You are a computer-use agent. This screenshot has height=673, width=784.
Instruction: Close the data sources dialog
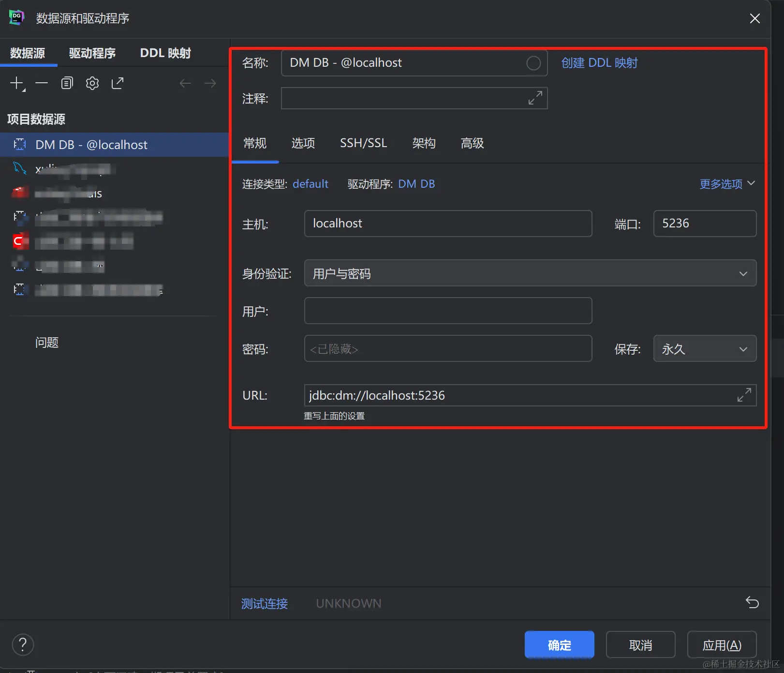(x=754, y=18)
